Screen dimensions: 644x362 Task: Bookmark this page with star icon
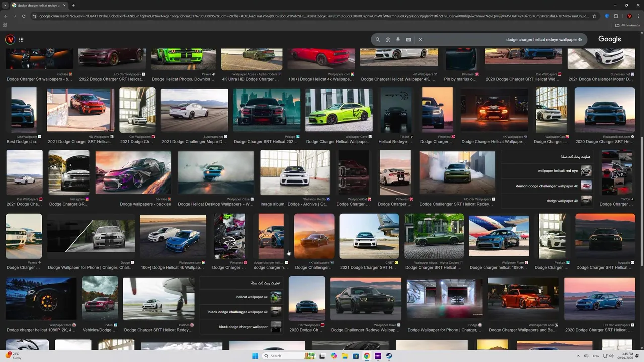pos(594,16)
